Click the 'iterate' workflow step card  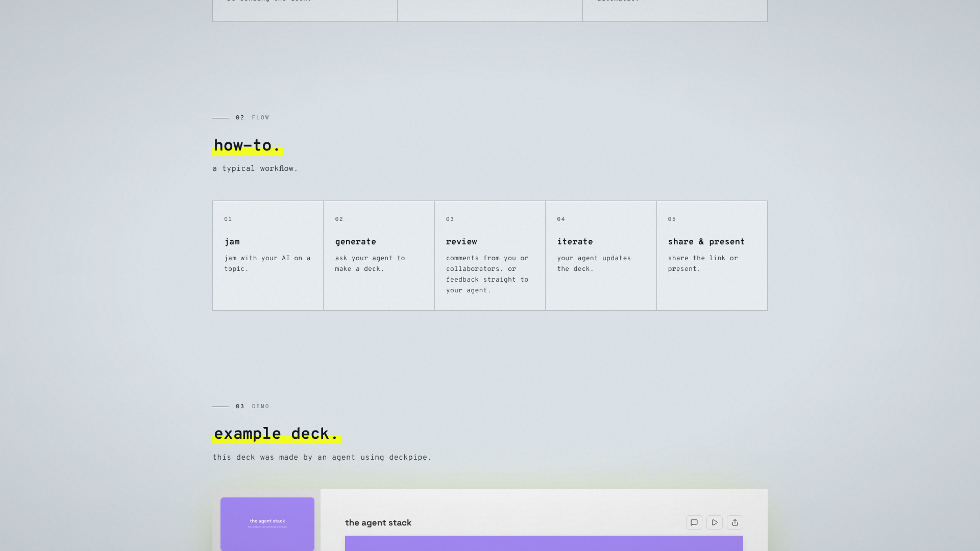coord(600,255)
